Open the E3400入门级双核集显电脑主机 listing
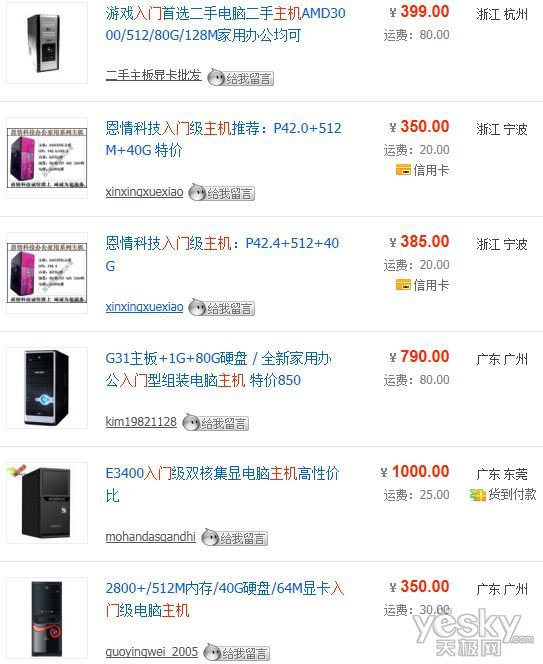 (222, 484)
